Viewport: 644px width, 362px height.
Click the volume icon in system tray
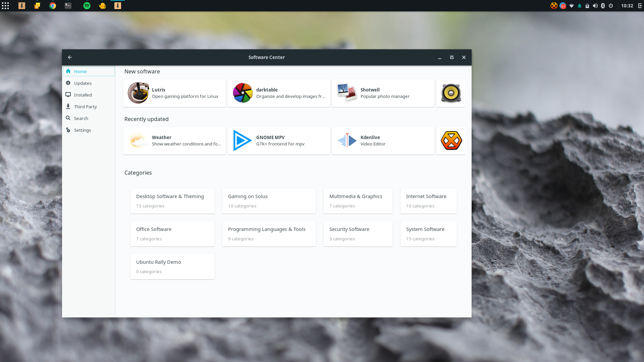pos(595,6)
